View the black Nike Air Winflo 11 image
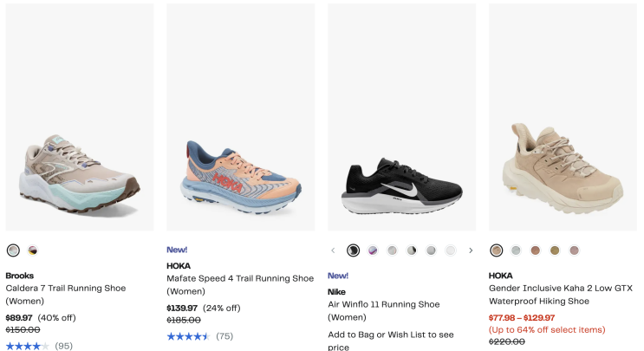 pos(401,117)
